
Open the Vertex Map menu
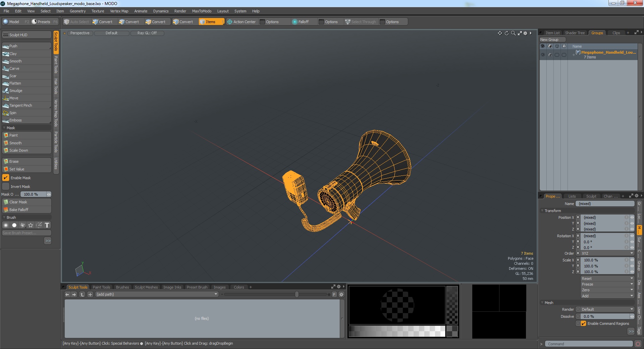tap(119, 11)
